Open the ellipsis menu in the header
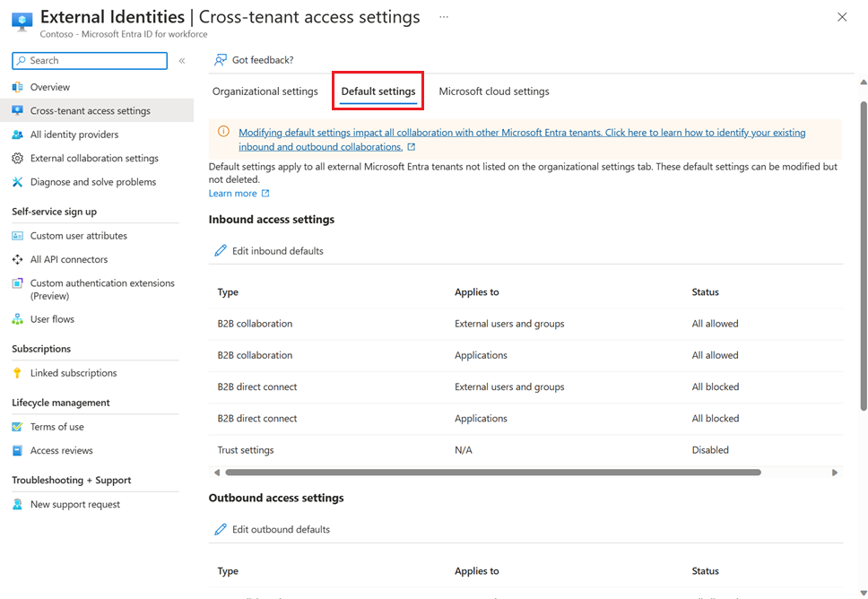 443,16
